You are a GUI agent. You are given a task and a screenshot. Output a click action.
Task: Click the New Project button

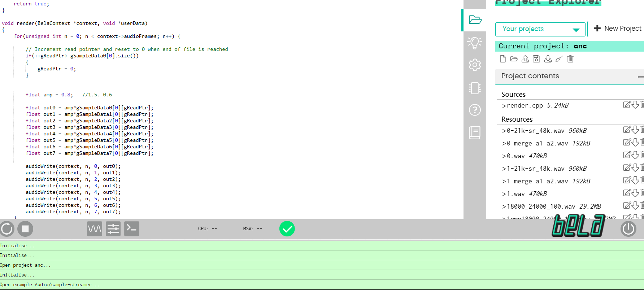617,29
